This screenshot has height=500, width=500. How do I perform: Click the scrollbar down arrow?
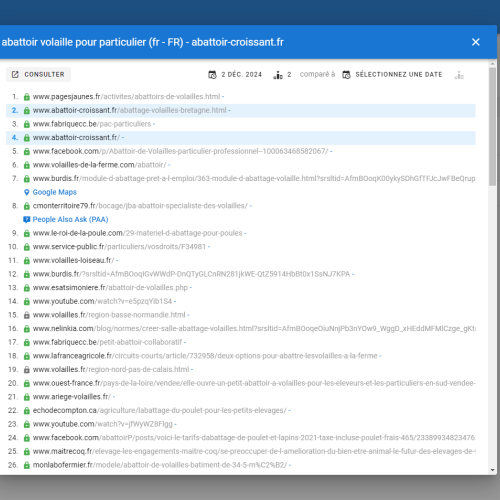coord(493,470)
